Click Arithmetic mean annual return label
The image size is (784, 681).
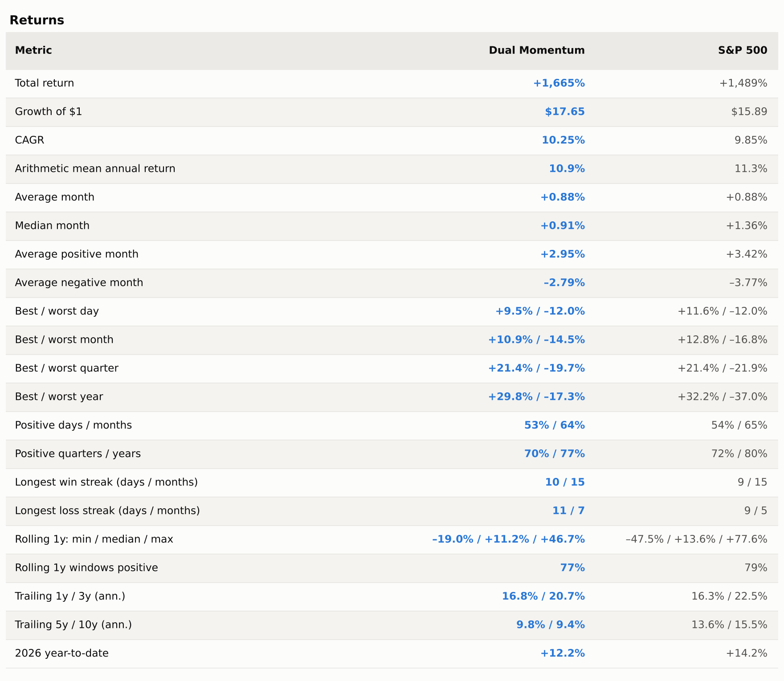pyautogui.click(x=95, y=169)
